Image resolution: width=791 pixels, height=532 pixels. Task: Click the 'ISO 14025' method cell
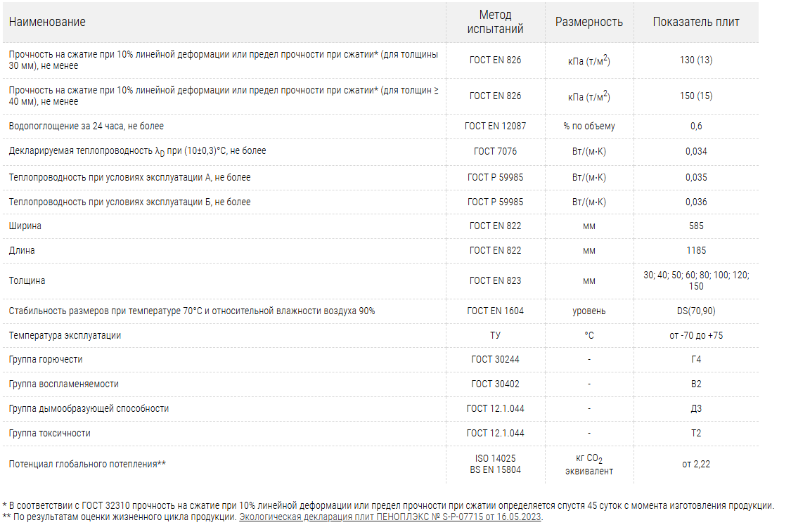495,458
